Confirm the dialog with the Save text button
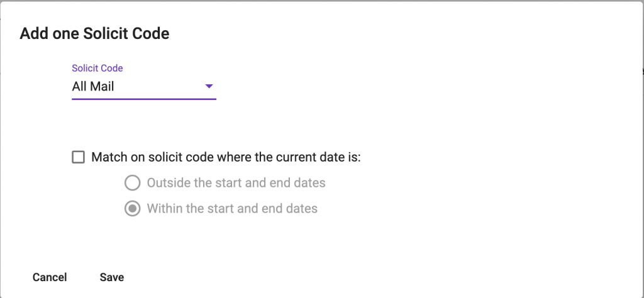644x298 pixels. (x=112, y=277)
